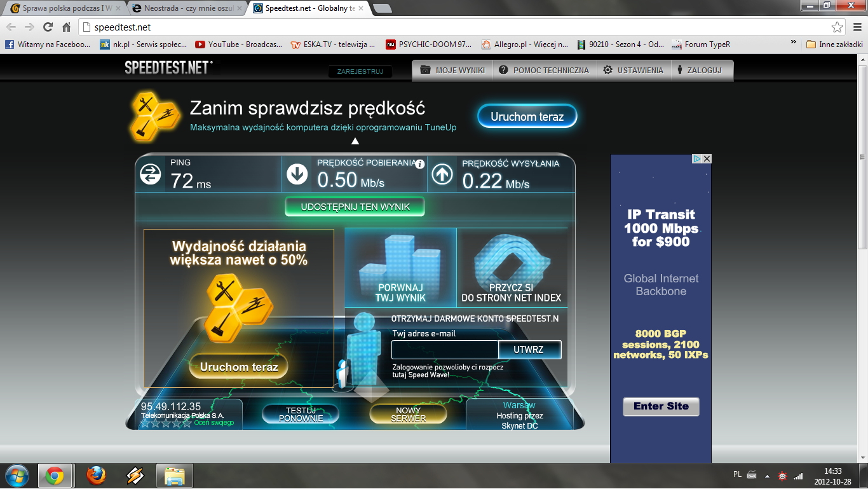Open a new browser tab
This screenshot has width=868, height=489.
point(382,8)
